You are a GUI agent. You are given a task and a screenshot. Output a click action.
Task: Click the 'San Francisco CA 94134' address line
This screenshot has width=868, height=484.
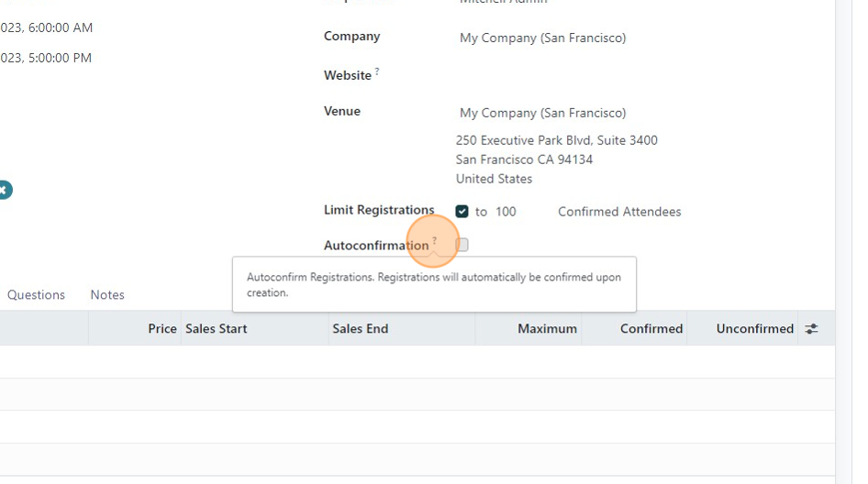tap(524, 159)
